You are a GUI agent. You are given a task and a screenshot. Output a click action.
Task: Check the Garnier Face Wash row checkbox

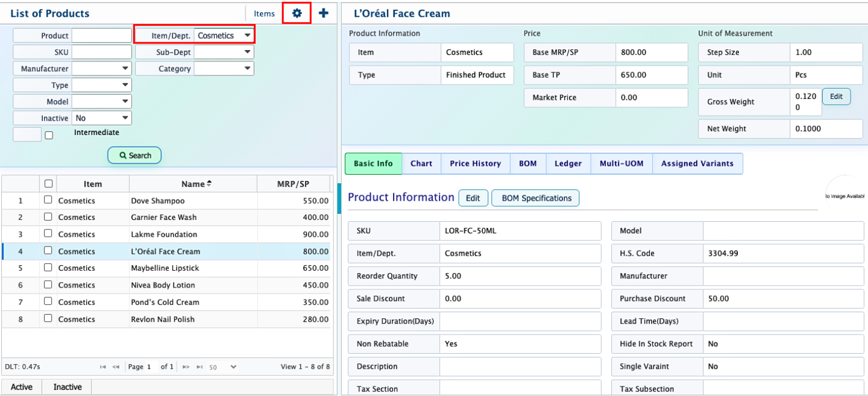[48, 217]
